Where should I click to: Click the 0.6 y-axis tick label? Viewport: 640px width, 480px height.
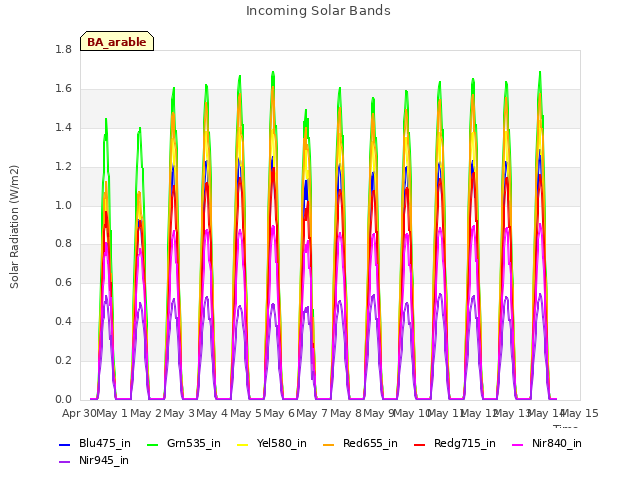(x=63, y=282)
